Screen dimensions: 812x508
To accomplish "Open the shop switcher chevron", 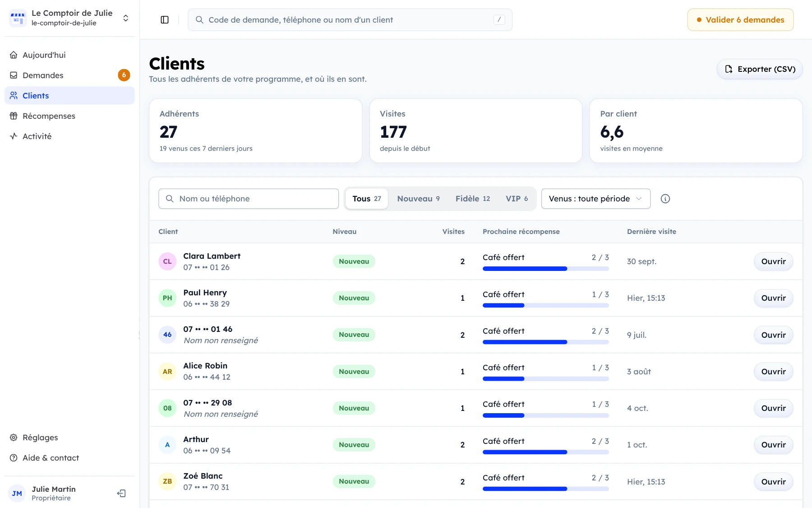I will (x=126, y=18).
